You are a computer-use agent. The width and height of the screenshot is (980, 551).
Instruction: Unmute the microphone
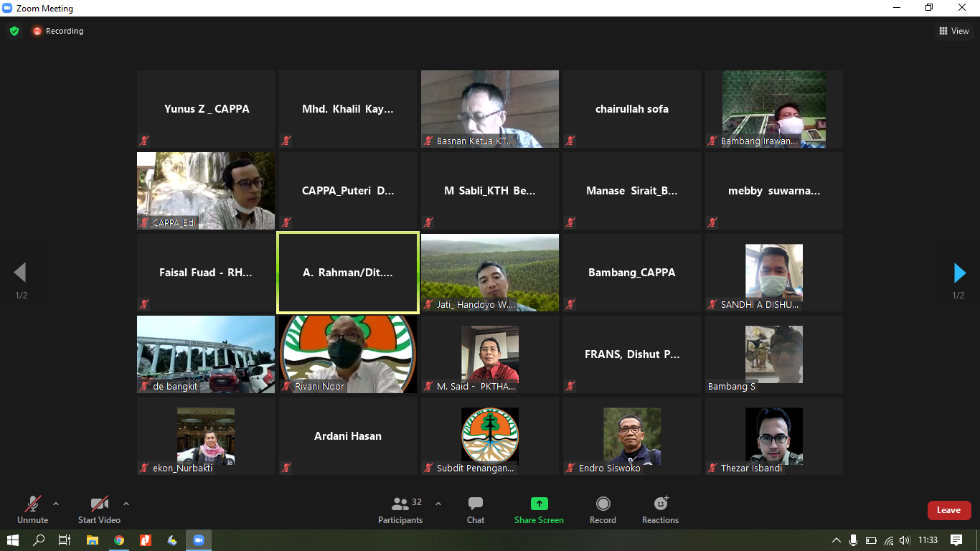[33, 510]
